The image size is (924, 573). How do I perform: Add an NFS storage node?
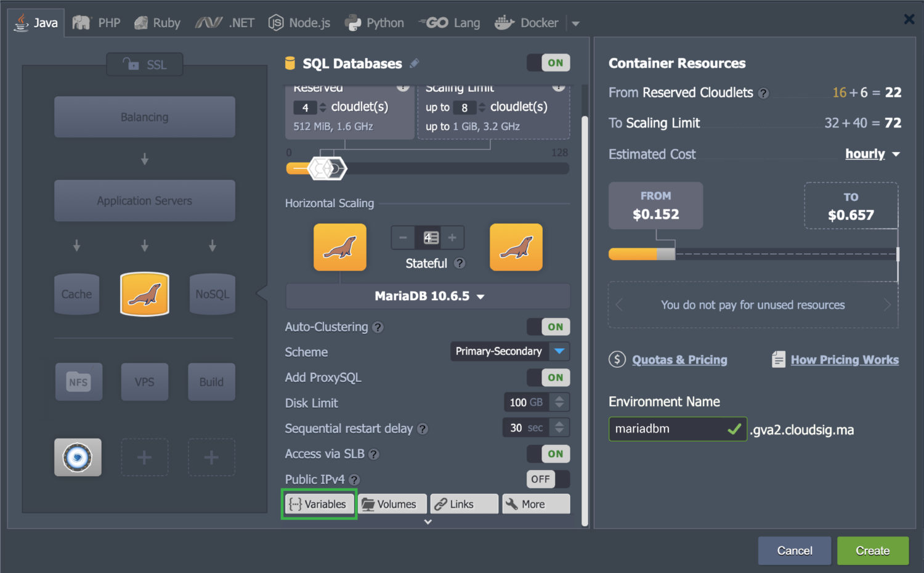click(x=79, y=381)
